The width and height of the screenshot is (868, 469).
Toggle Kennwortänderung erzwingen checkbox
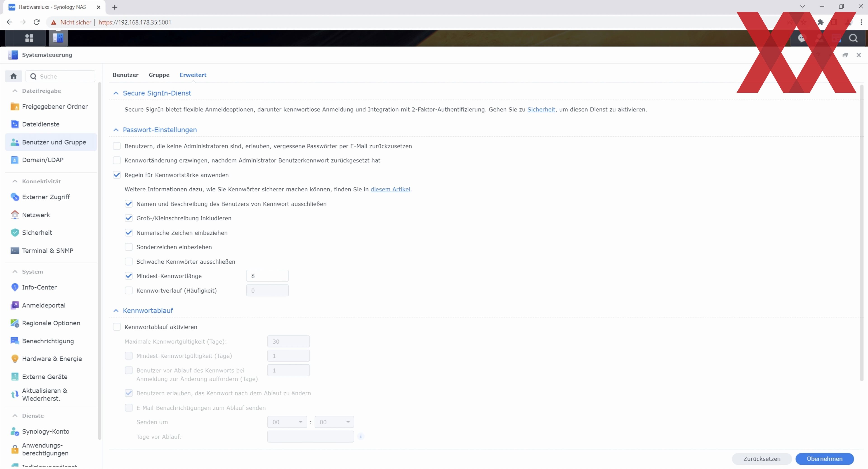[x=117, y=161]
